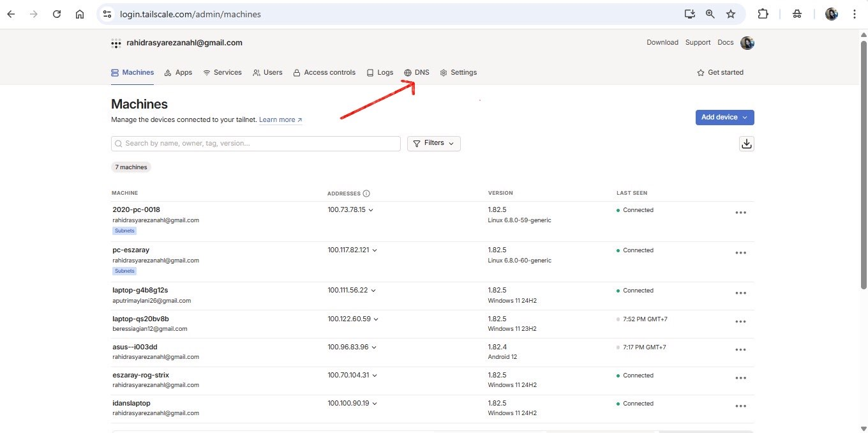Reload the current browser page

57,14
